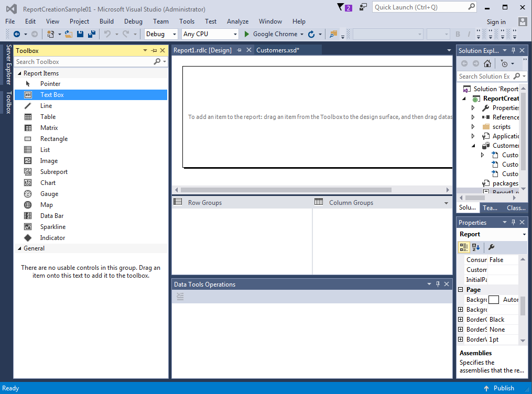This screenshot has width=532, height=394.
Task: Toggle Categorized view in Properties
Action: 464,247
